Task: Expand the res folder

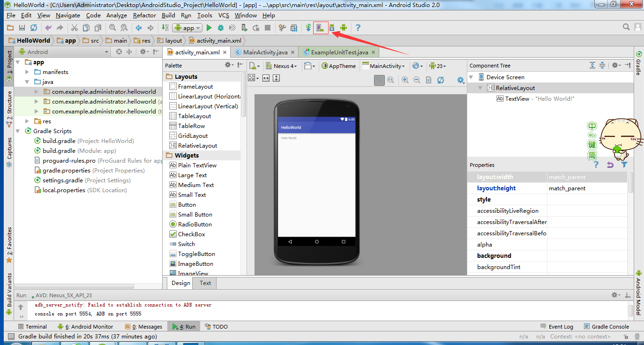Action: tap(28, 121)
